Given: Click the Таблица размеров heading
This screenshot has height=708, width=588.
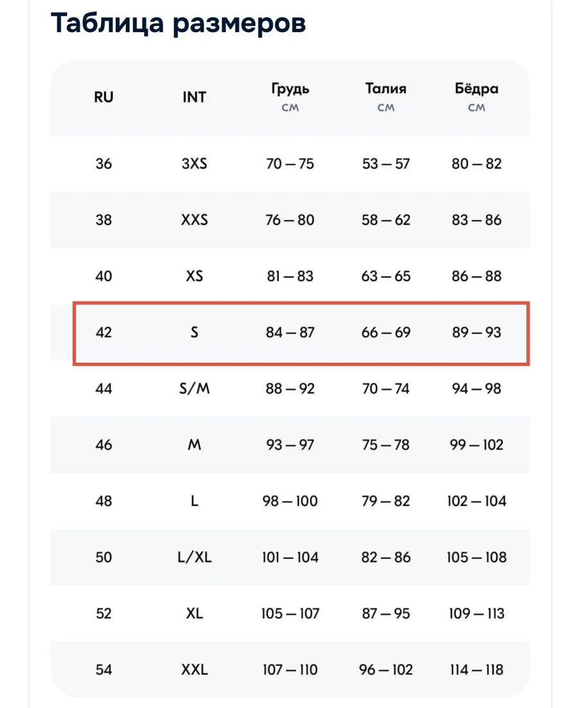Looking at the screenshot, I should 178,23.
